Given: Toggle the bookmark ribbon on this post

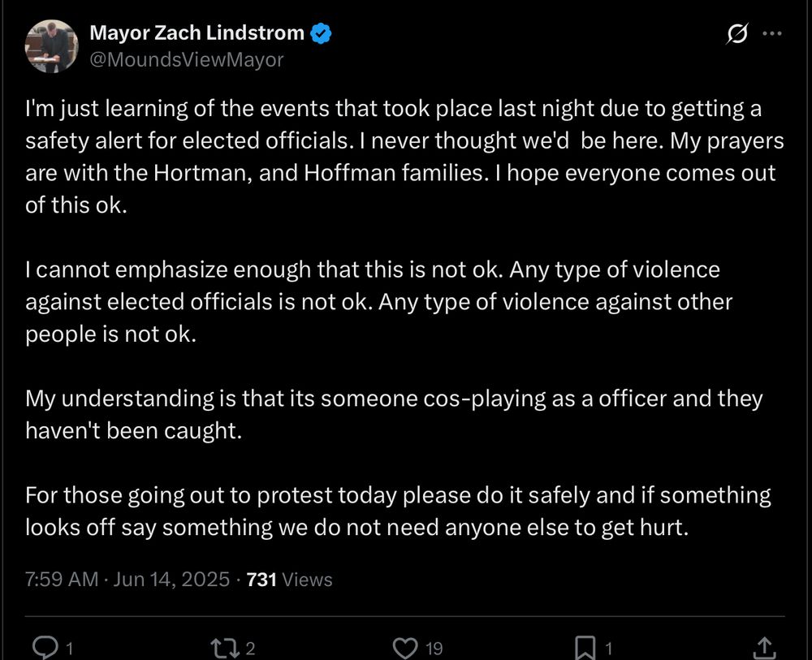Looking at the screenshot, I should point(586,645).
